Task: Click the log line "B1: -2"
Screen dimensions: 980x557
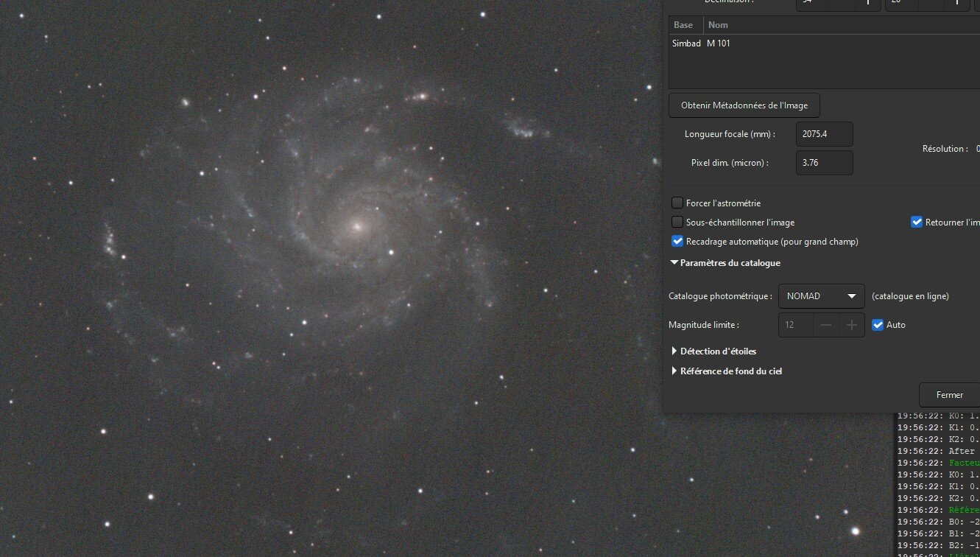Action: point(938,533)
